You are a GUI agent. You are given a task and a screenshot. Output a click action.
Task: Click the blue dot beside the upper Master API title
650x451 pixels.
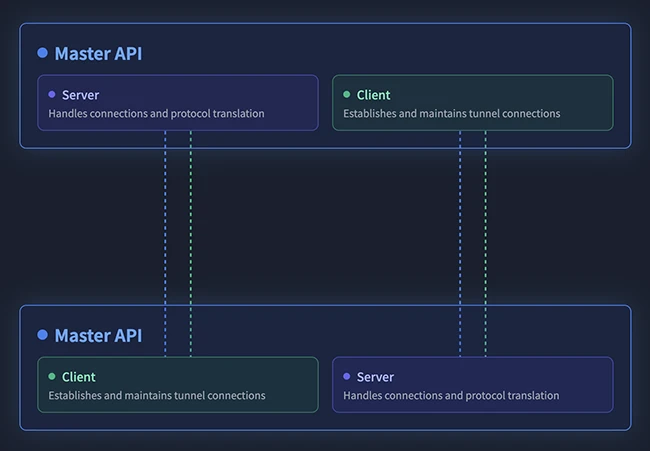pos(42,53)
